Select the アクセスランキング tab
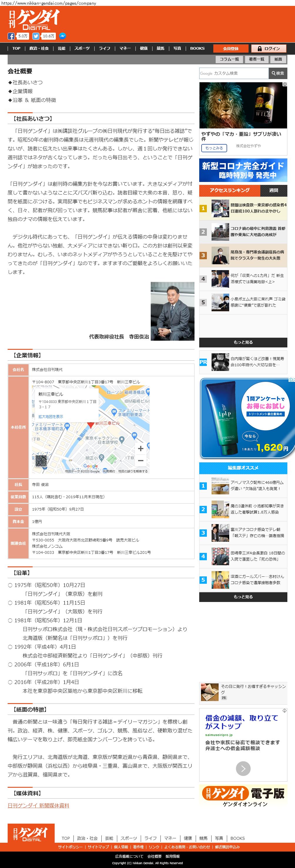The width and height of the screenshot is (295, 868). pyautogui.click(x=230, y=190)
